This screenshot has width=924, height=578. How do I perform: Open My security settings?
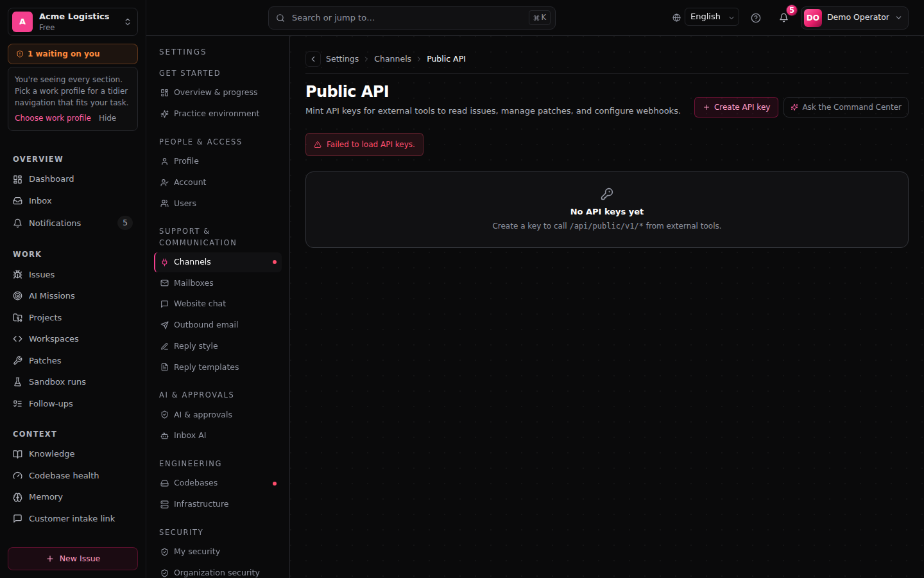(218, 552)
